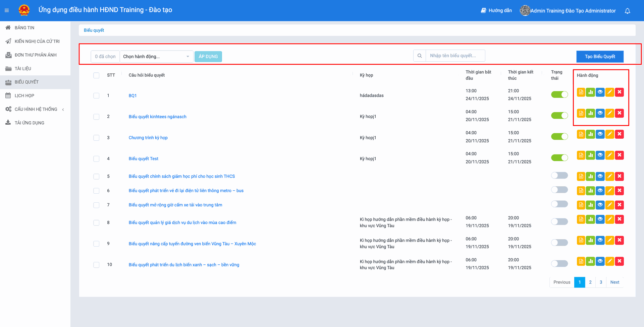The height and width of the screenshot is (327, 644).
Task: Open the 'Chọn hành động...' dropdown
Action: click(x=156, y=57)
